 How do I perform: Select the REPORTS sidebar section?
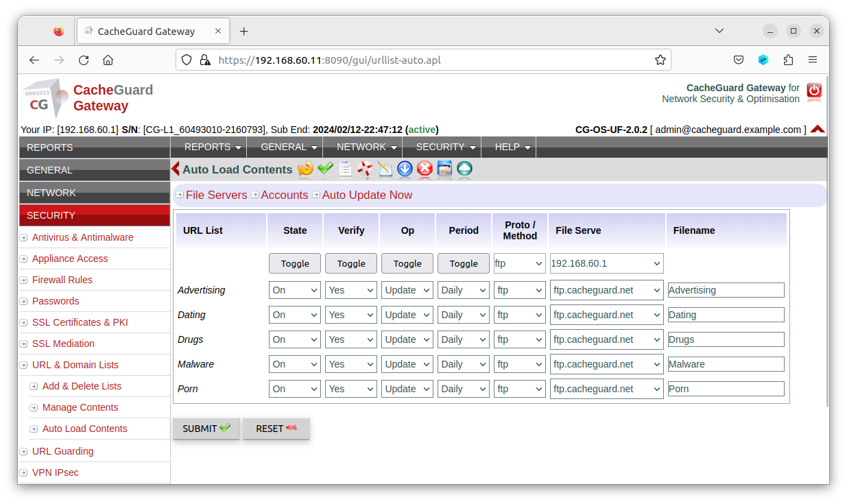coord(94,147)
